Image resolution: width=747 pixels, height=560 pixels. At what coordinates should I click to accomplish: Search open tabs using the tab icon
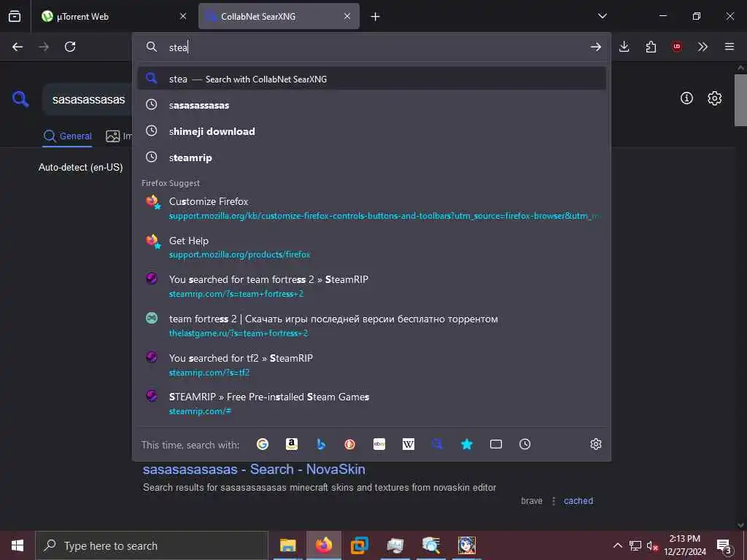[496, 444]
